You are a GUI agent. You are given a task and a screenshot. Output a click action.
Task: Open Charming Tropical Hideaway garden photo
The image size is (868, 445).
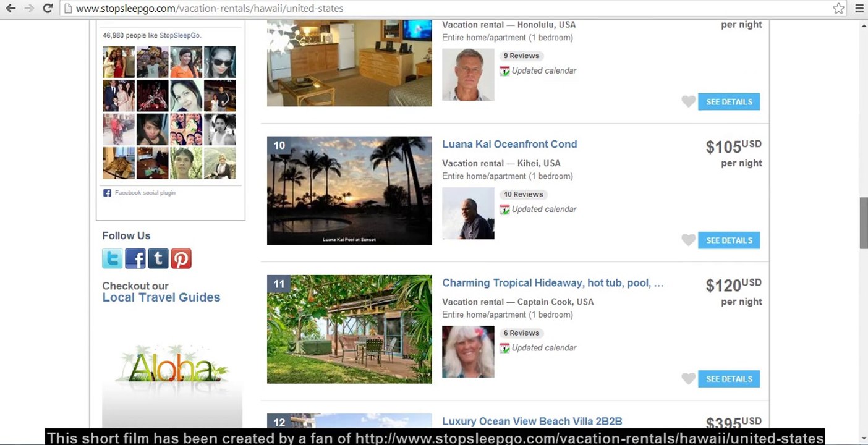point(349,329)
